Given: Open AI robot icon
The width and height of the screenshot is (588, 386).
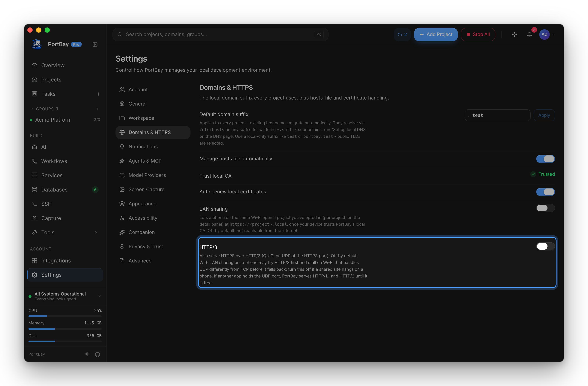Looking at the screenshot, I should [x=34, y=147].
